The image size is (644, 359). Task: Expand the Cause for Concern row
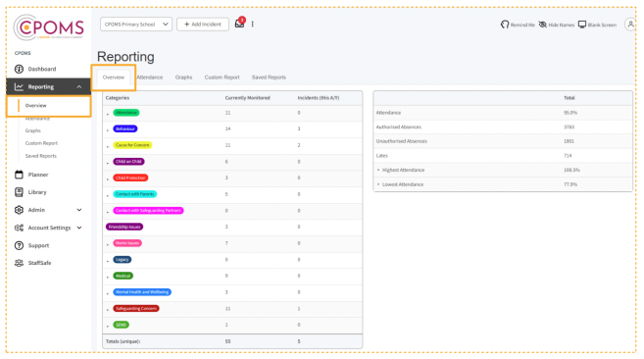tap(108, 146)
